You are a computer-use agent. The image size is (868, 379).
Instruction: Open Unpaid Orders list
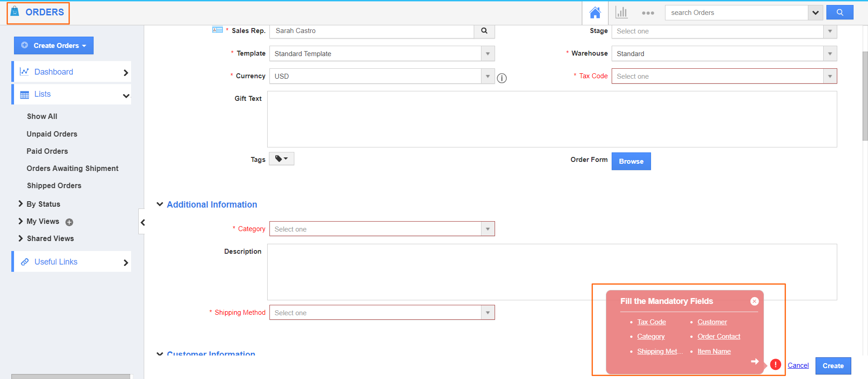click(x=52, y=134)
